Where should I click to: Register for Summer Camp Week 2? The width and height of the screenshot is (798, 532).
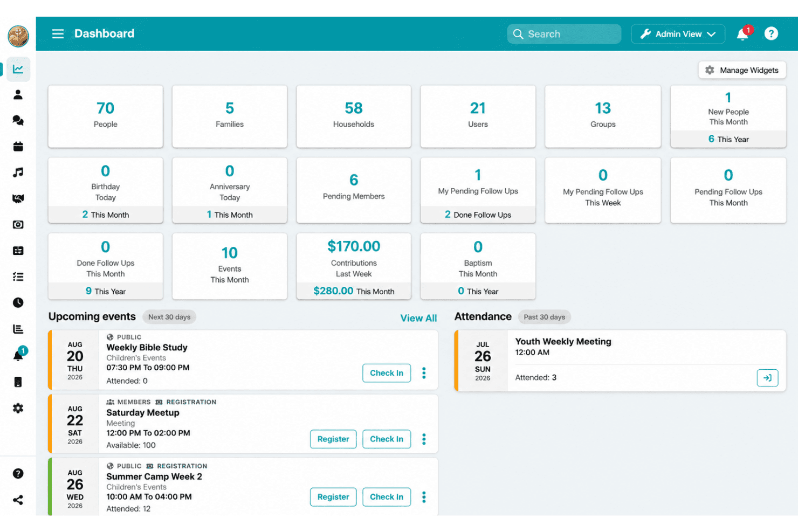(333, 497)
